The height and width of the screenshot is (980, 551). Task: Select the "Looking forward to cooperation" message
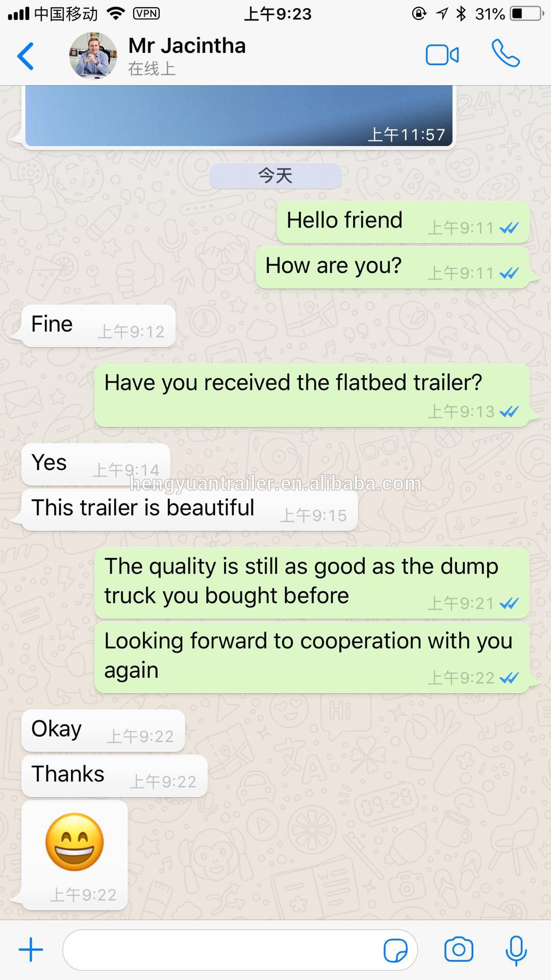[x=312, y=657]
